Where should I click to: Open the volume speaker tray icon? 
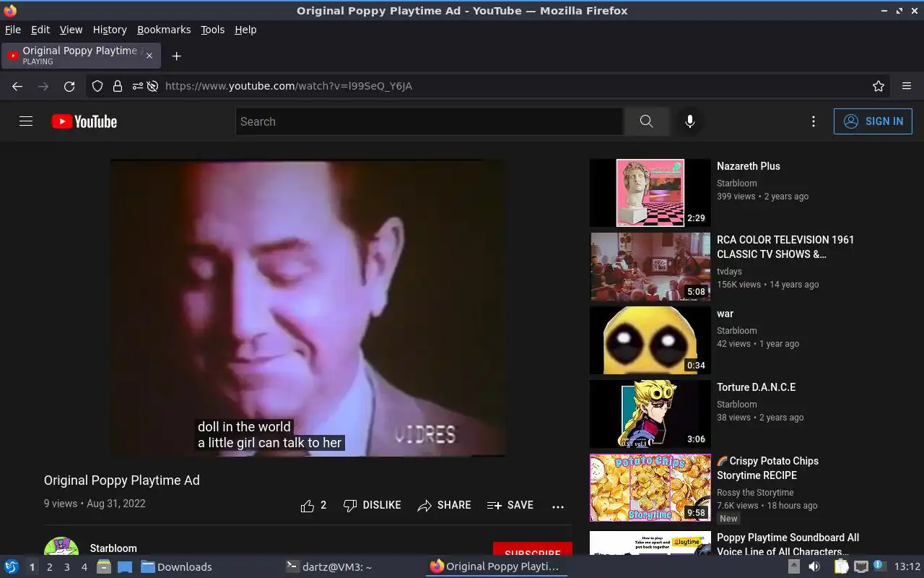pyautogui.click(x=814, y=566)
